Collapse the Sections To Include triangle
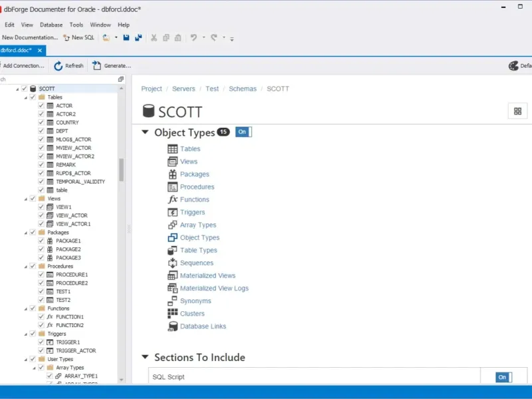Viewport: 532px width, 399px height. (145, 357)
